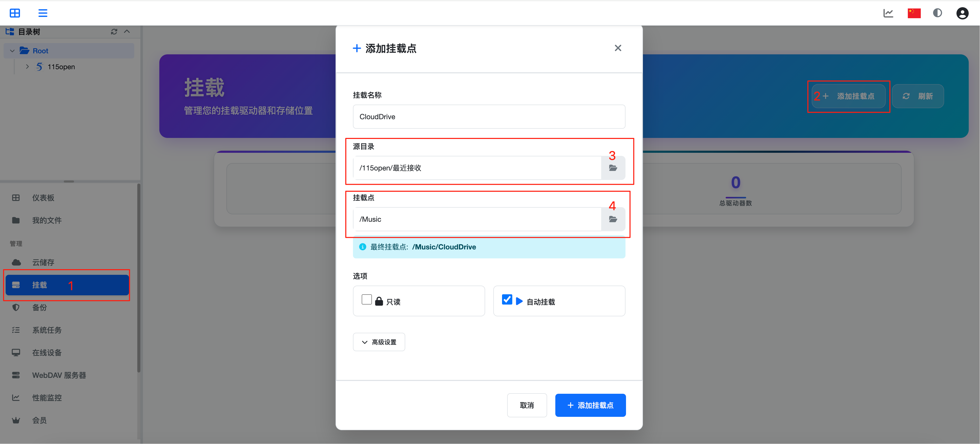Click the hamburger menu icon

(x=43, y=13)
